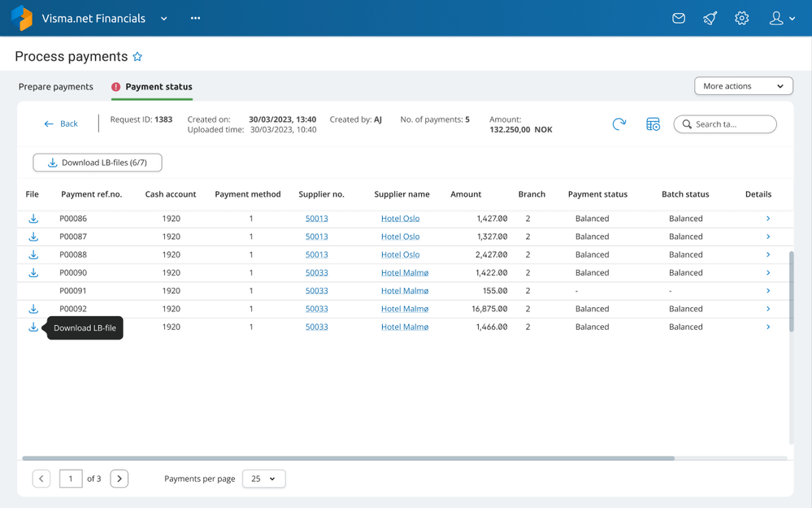Click Download LB-files (6/7) button
812x508 pixels.
click(98, 163)
